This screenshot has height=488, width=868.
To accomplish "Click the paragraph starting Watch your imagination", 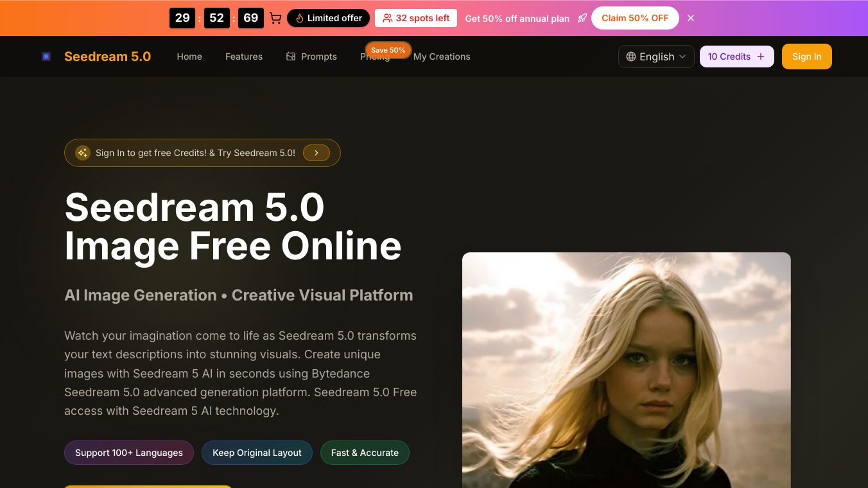I will (x=241, y=373).
